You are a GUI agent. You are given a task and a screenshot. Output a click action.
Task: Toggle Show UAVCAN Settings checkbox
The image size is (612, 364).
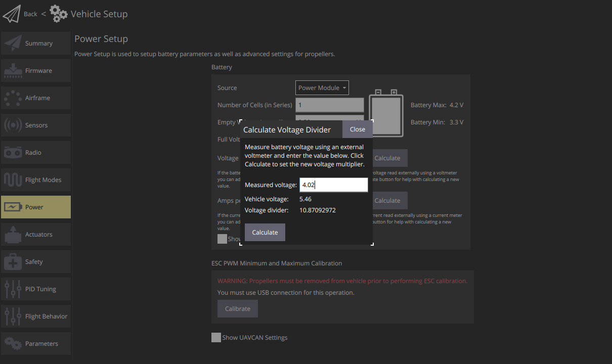click(x=216, y=338)
